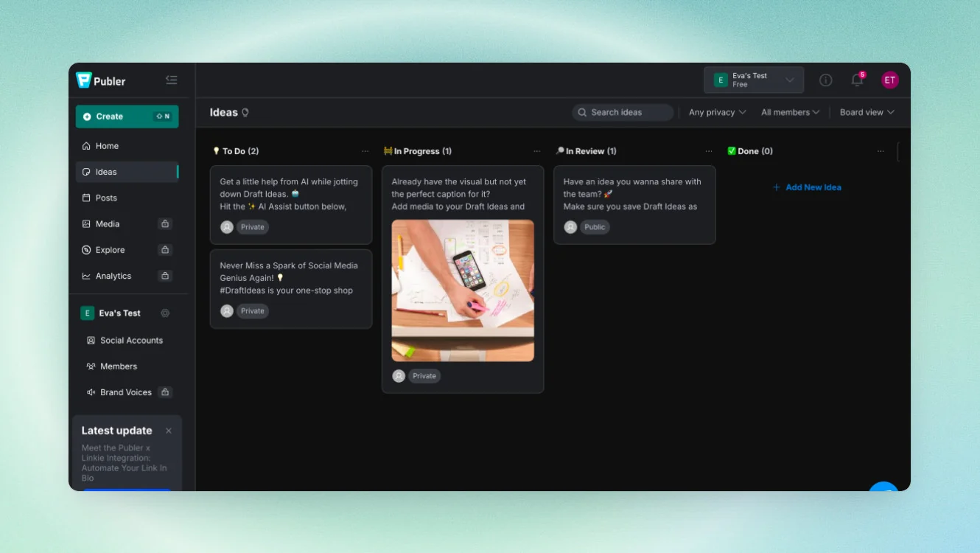The width and height of the screenshot is (980, 553).
Task: Go to Home in the sidebar
Action: [x=127, y=146]
